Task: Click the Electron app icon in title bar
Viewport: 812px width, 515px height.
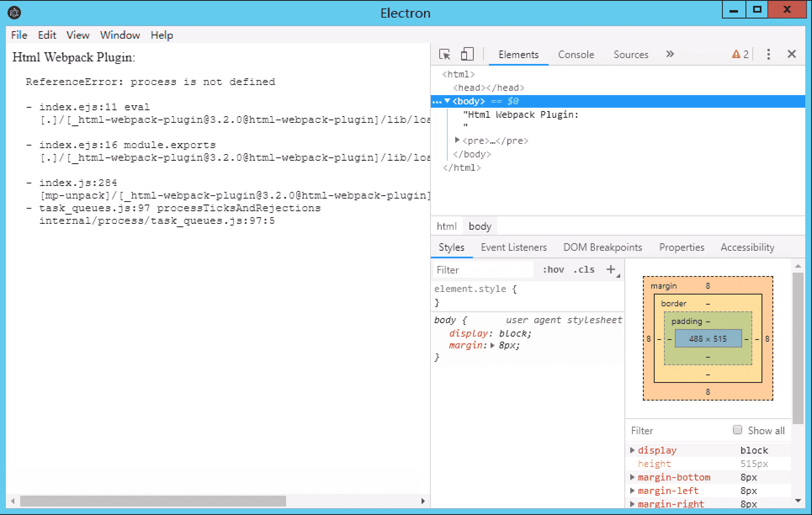Action: pyautogui.click(x=15, y=13)
